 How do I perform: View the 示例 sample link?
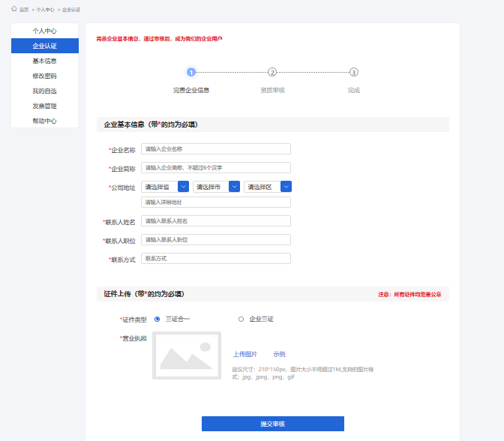click(279, 354)
